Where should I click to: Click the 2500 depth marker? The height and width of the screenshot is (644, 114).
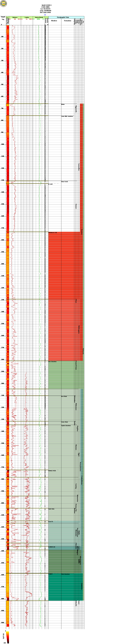(2, 324)
